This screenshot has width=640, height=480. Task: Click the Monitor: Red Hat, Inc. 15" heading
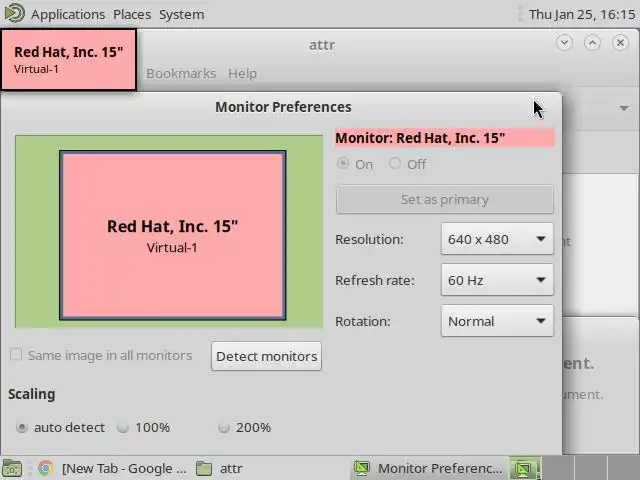tap(444, 138)
